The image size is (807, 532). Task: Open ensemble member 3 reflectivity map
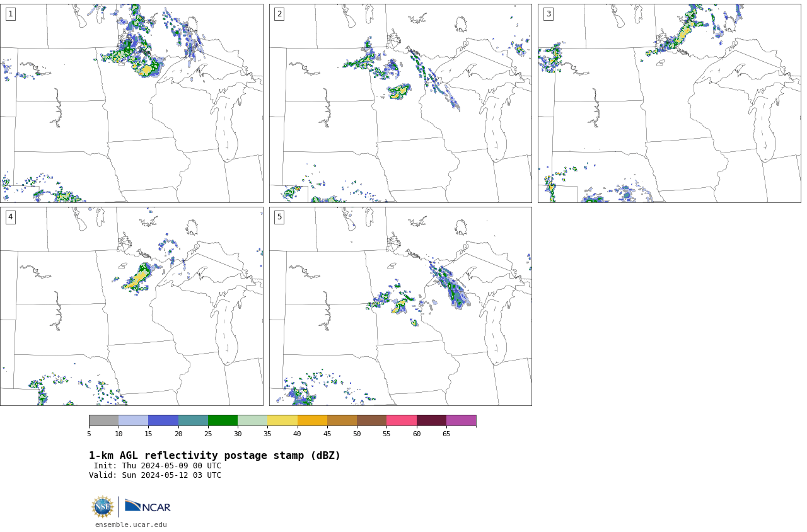669,103
